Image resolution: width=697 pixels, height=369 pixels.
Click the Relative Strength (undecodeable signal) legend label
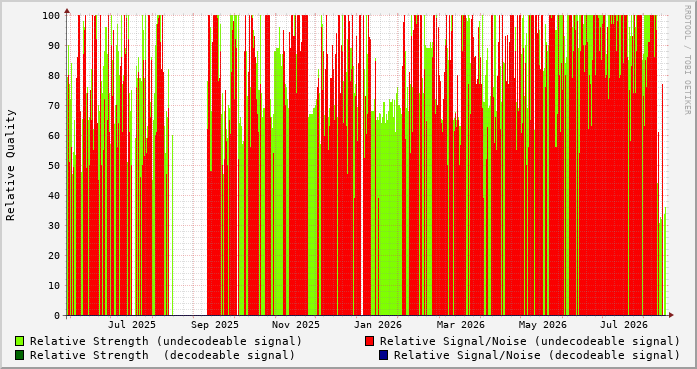pos(166,341)
